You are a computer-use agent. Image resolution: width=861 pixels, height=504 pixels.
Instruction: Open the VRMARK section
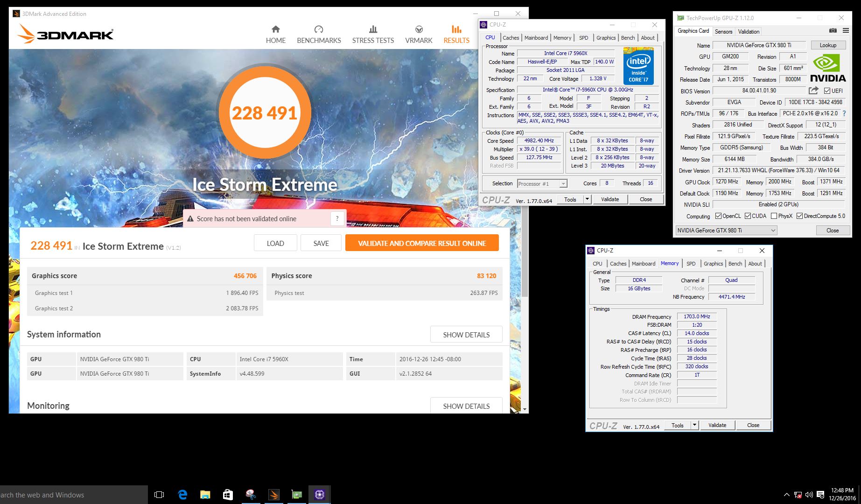pos(419,35)
